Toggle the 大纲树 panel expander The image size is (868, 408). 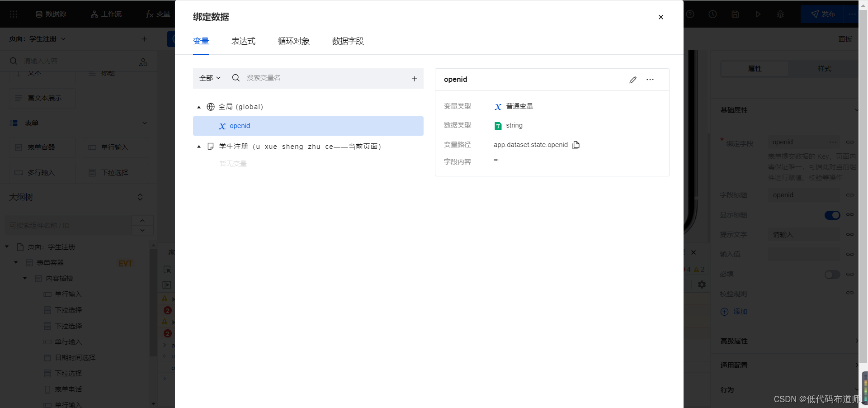140,197
